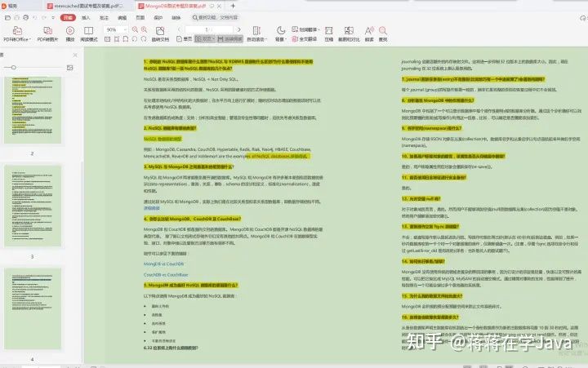The height and width of the screenshot is (368, 588).
Task: Open 截图和对比 screenshot compare tool
Action: click(x=349, y=33)
